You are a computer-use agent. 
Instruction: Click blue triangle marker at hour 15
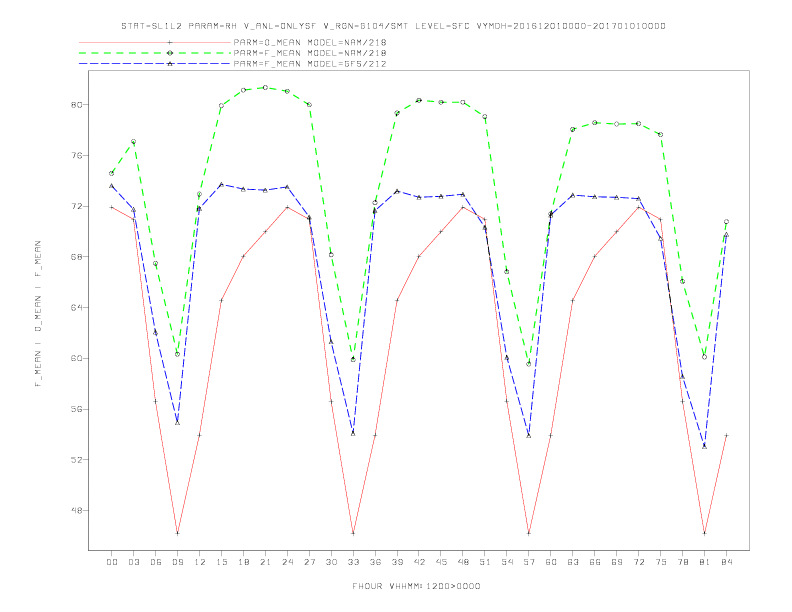pyautogui.click(x=221, y=185)
